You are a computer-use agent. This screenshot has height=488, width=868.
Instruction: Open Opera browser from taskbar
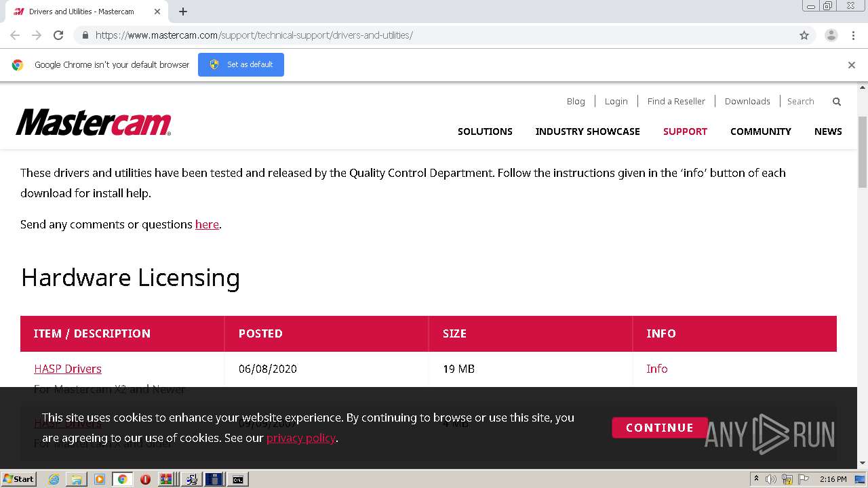pos(145,479)
